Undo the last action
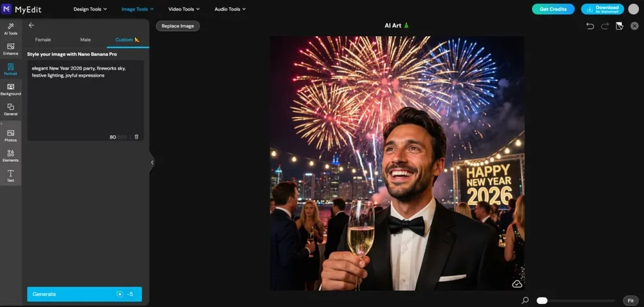The width and height of the screenshot is (644, 307). pos(590,26)
